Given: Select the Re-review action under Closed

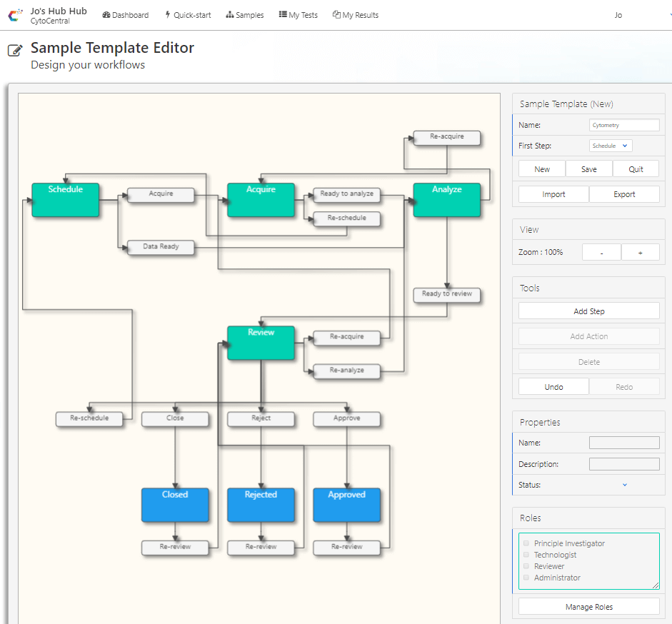Looking at the screenshot, I should [175, 548].
